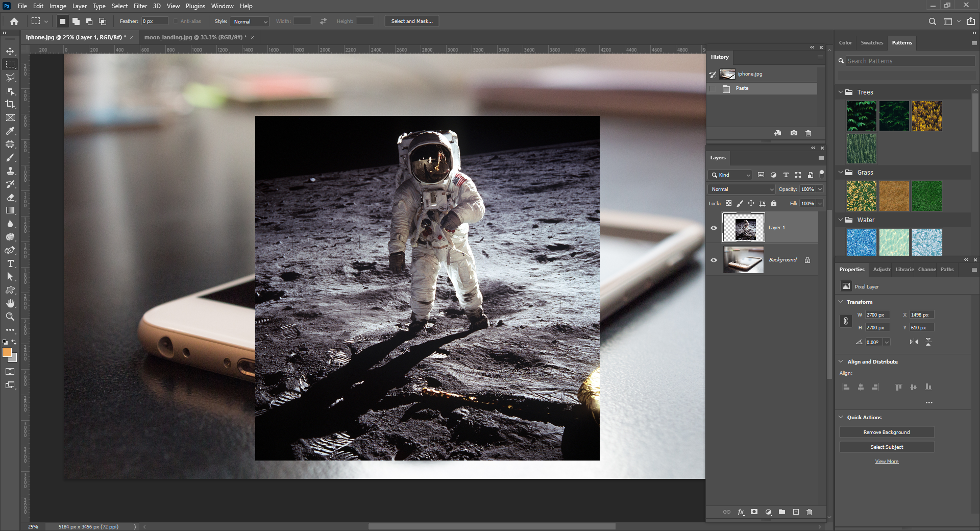
Task: Hide the Background layer eye
Action: tap(714, 260)
